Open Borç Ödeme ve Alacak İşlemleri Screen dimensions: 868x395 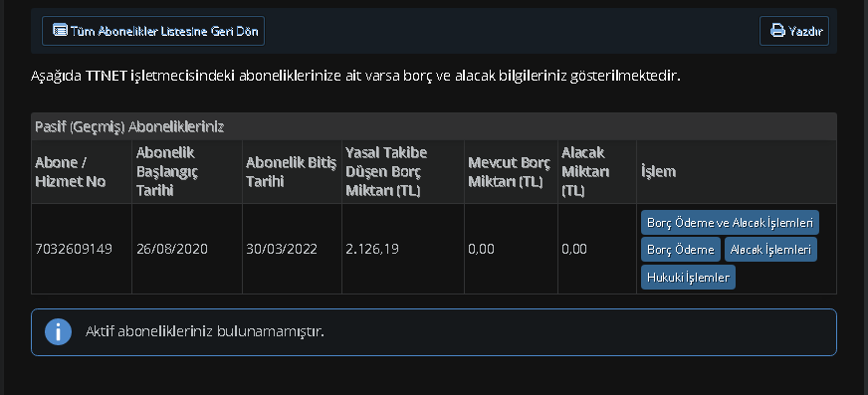730,223
